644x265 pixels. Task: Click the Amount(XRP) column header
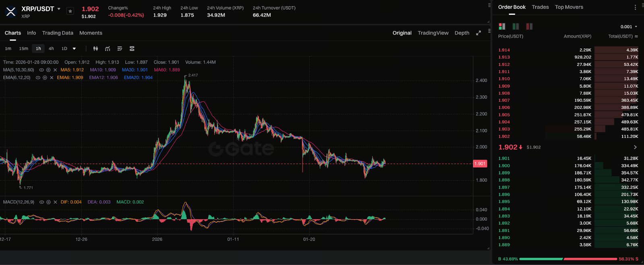pos(577,36)
